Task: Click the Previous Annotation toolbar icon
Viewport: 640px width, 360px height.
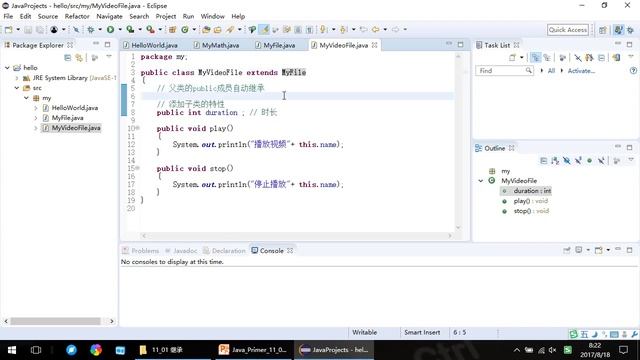Action: [x=343, y=29]
